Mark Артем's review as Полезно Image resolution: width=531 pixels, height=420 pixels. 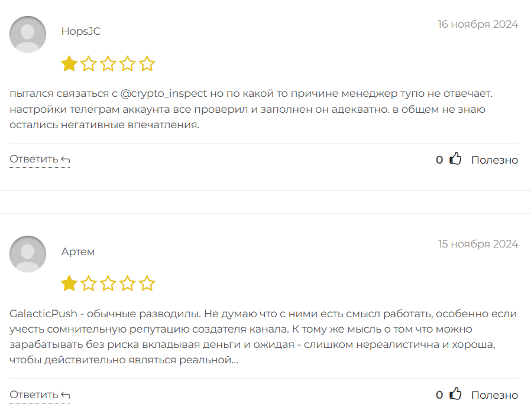point(494,395)
